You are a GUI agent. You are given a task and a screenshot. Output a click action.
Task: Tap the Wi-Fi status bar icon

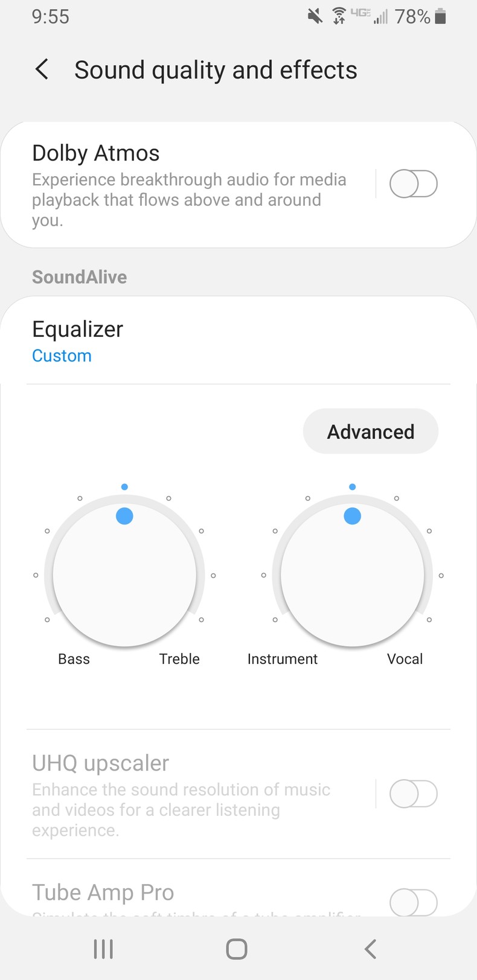pos(339,16)
